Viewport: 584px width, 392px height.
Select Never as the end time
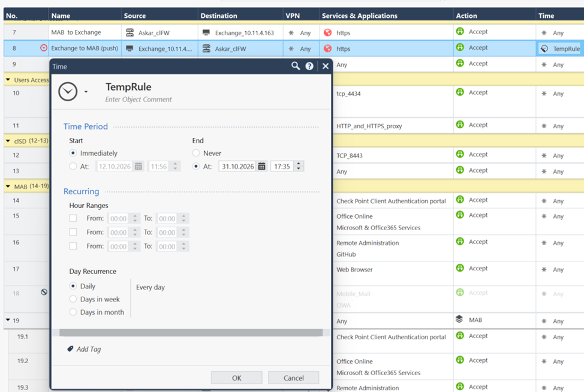(x=196, y=153)
